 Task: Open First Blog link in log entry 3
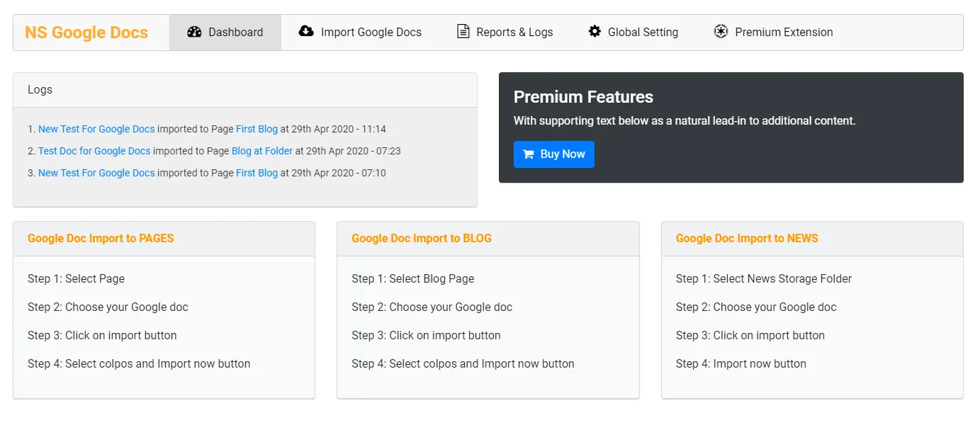click(257, 173)
